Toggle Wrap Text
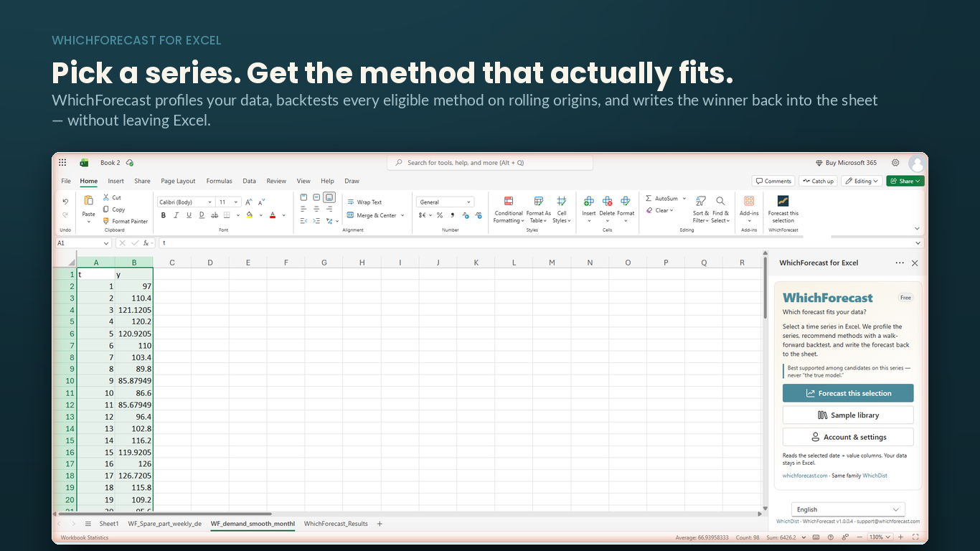The image size is (980, 551). 364,202
